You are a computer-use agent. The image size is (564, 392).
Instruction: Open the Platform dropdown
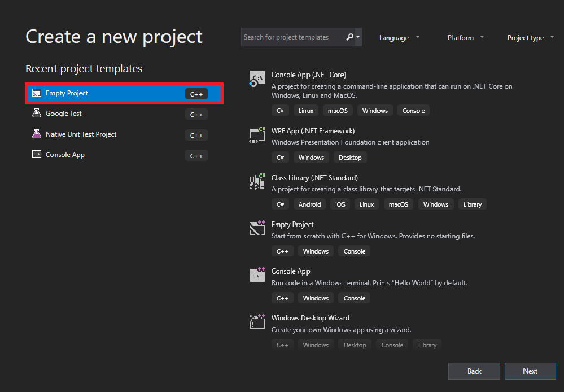tap(465, 37)
